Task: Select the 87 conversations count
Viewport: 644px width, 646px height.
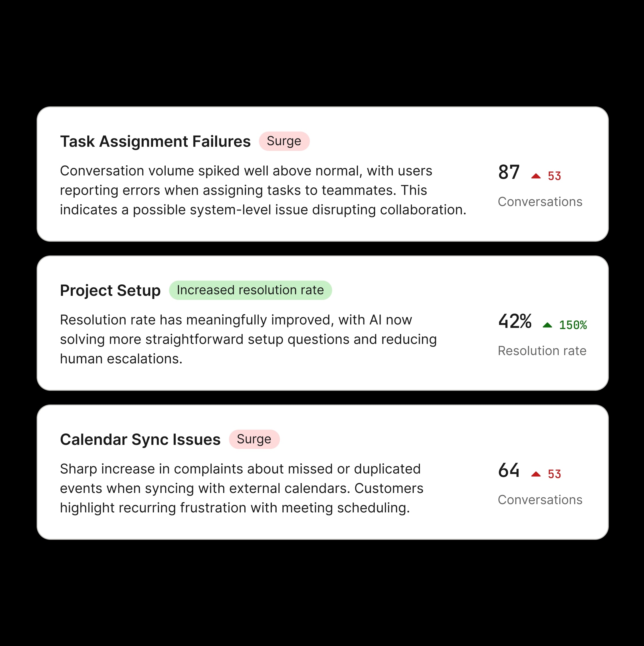Action: pos(509,173)
